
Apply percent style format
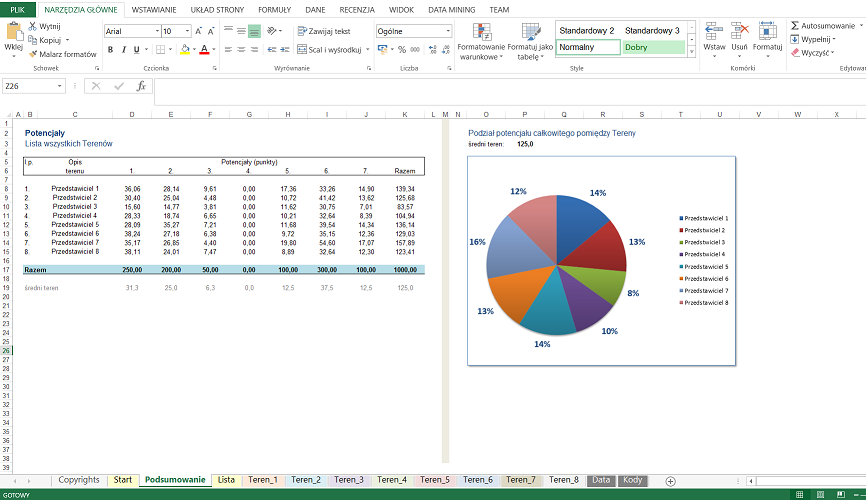point(402,50)
